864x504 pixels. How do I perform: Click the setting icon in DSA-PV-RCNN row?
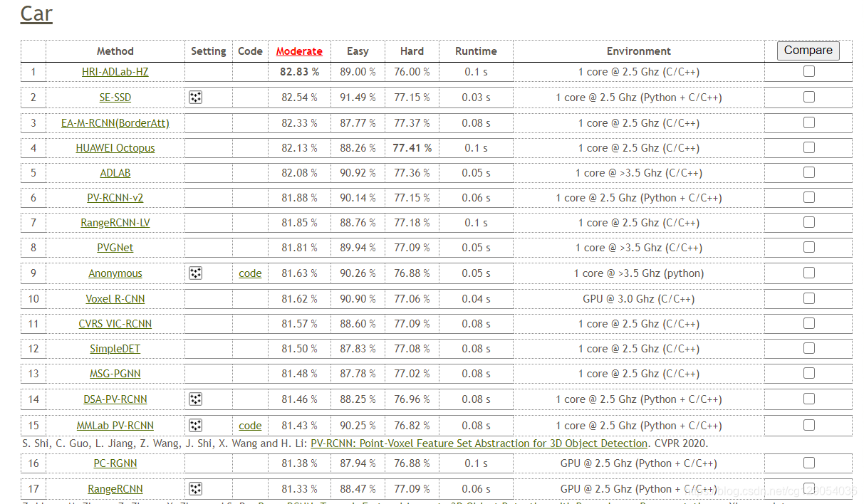[x=196, y=399]
